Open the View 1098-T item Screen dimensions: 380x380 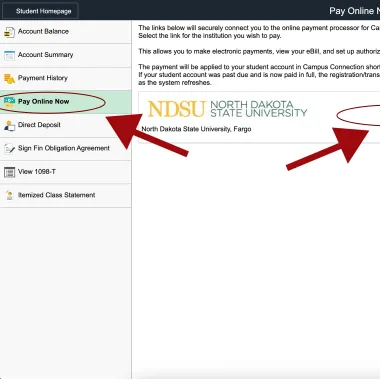point(65,172)
